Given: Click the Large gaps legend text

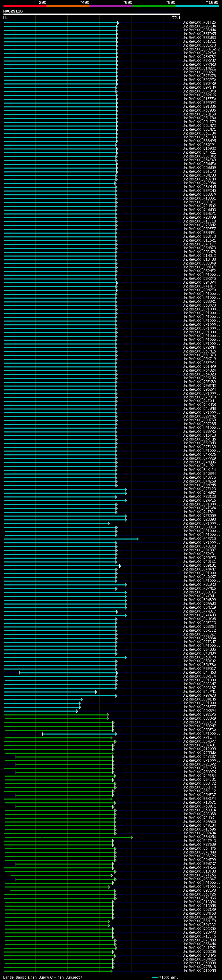Looking at the screenshot, I should [43, 977].
